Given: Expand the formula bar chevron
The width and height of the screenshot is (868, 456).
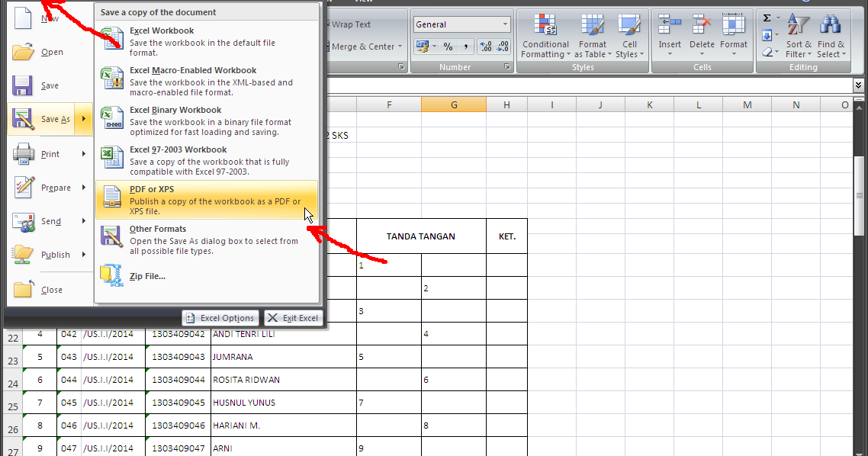Looking at the screenshot, I should tap(858, 85).
